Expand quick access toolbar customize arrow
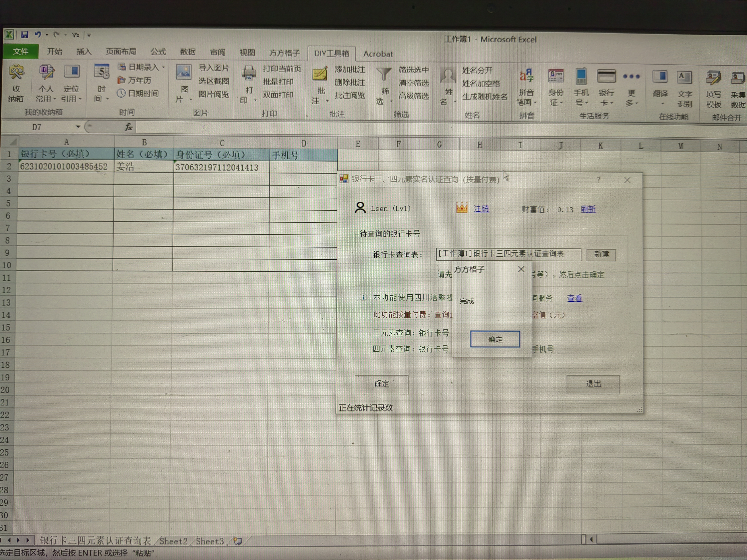Image resolution: width=747 pixels, height=560 pixels. tap(89, 35)
